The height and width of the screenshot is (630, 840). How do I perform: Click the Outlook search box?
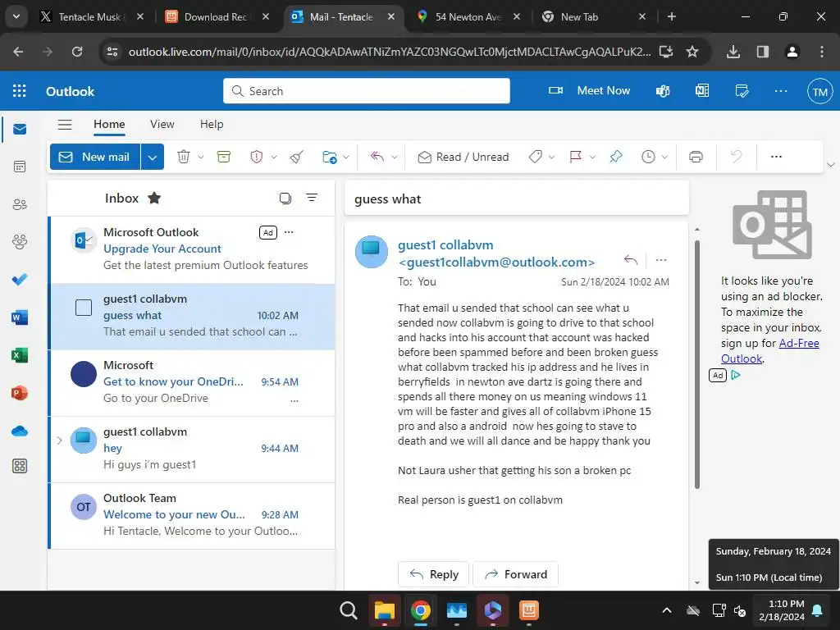(x=367, y=91)
